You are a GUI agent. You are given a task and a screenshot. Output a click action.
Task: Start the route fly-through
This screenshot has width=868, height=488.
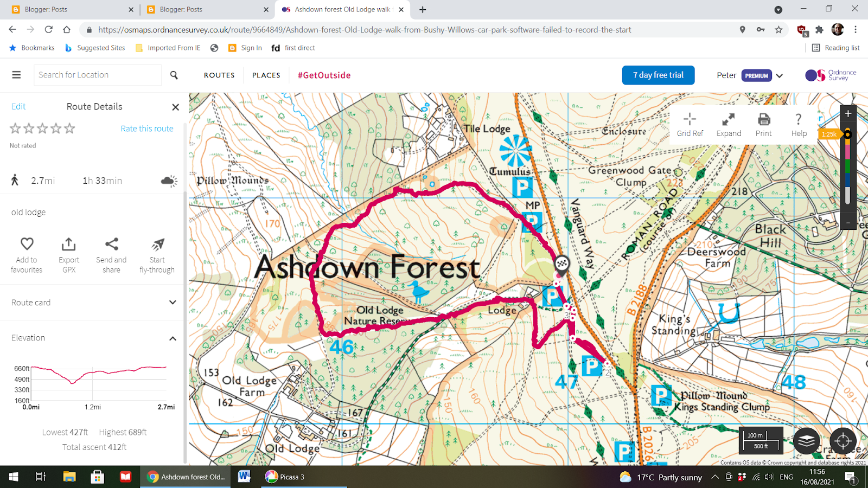157,244
